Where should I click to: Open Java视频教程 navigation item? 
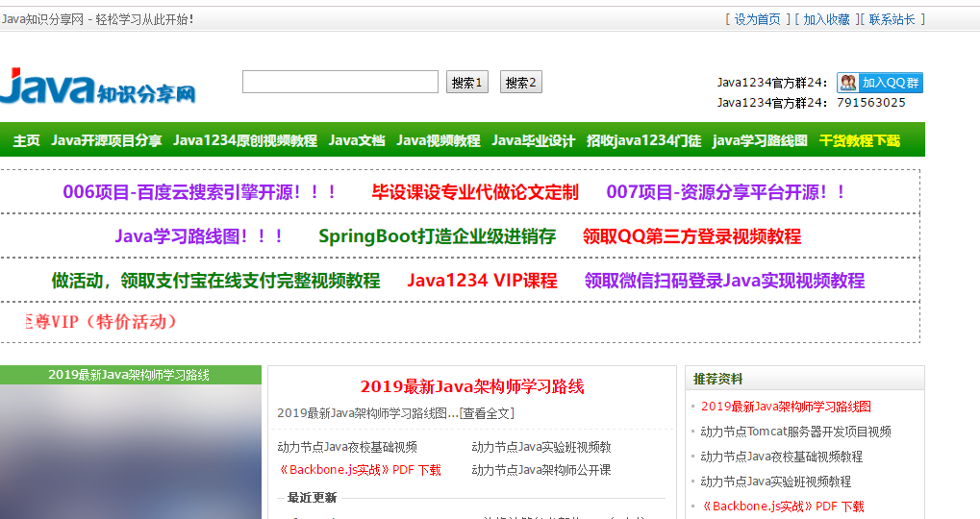tap(439, 140)
